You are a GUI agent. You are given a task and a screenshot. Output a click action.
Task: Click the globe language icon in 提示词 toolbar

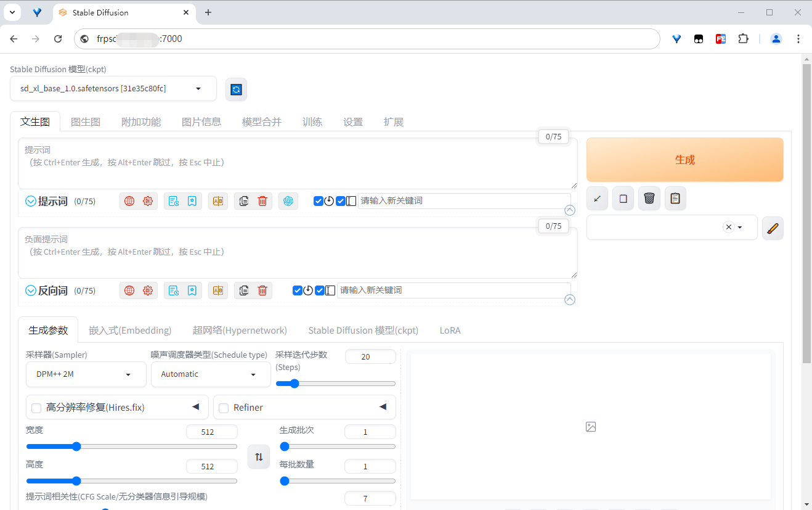129,201
